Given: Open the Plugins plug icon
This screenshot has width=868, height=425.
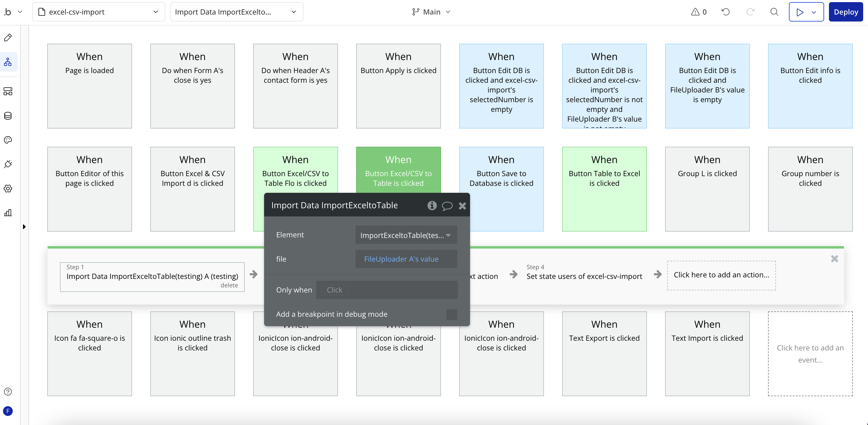Looking at the screenshot, I should click(x=8, y=164).
